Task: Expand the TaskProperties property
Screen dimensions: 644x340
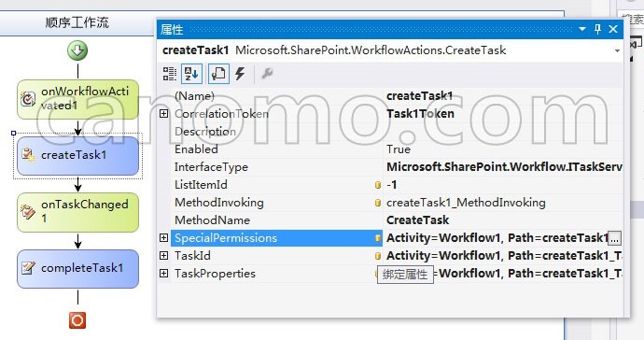Action: pos(163,273)
